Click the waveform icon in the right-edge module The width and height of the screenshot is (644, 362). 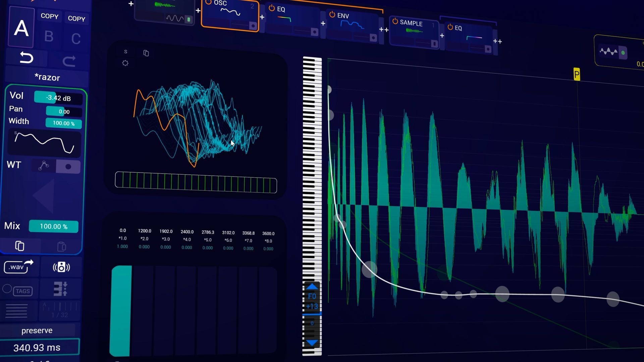pos(608,52)
